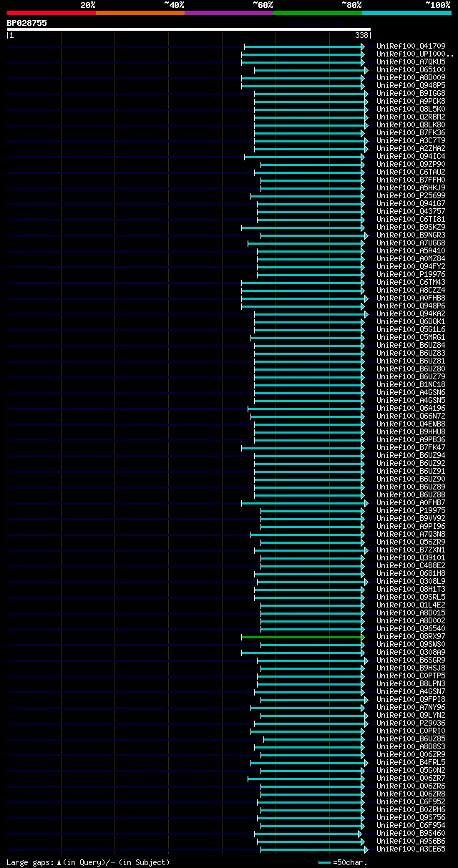
Task: View the UniRef100_C5MRG1 hit
Action: click(x=411, y=338)
